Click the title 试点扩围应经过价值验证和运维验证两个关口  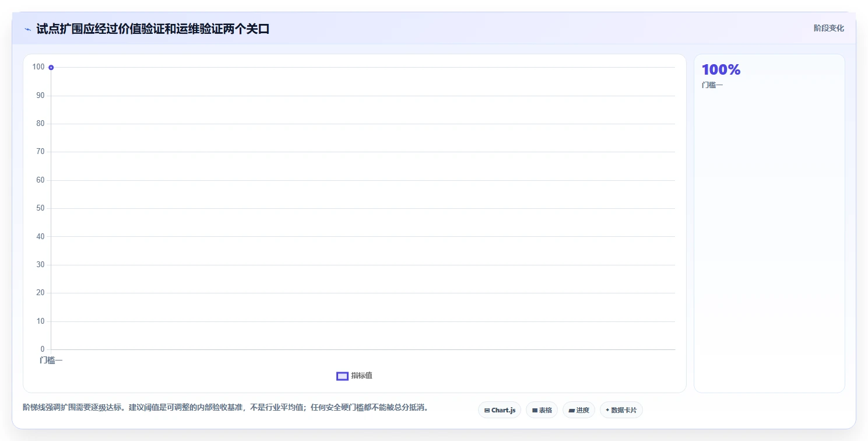(x=153, y=29)
